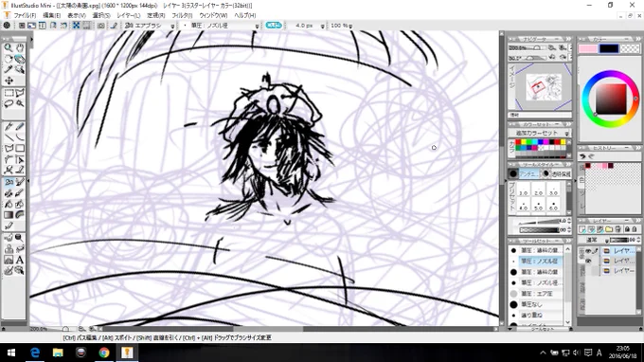Select the Text tool marked A
The image size is (644, 362).
(x=19, y=260)
